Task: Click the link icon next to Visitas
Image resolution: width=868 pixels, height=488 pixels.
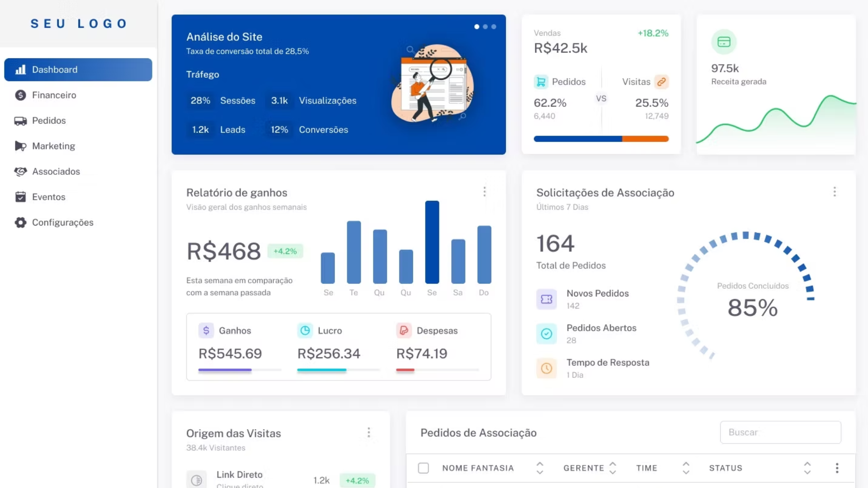Action: 662,82
